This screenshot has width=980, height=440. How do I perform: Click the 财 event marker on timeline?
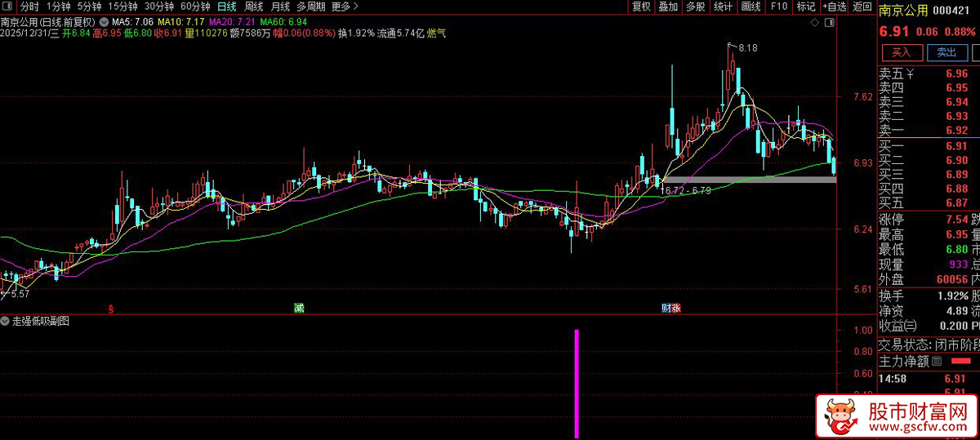point(666,309)
